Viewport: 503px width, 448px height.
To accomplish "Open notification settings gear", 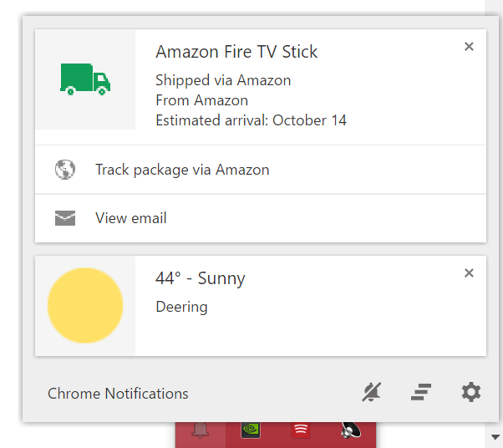I will coord(471,392).
